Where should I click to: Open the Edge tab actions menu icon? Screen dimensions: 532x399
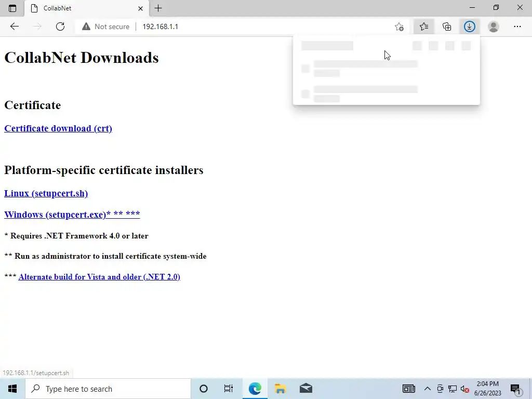[12, 8]
